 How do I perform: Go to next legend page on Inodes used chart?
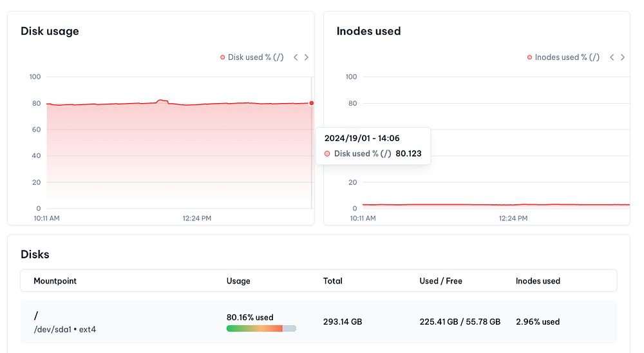pyautogui.click(x=623, y=57)
